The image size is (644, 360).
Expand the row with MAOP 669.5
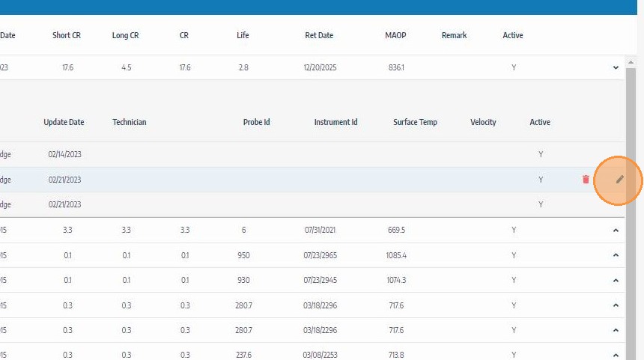point(616,230)
